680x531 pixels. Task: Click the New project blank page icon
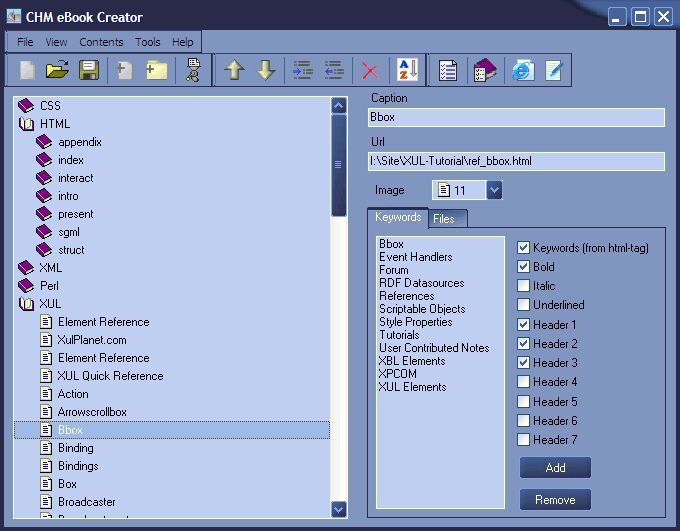click(x=27, y=70)
